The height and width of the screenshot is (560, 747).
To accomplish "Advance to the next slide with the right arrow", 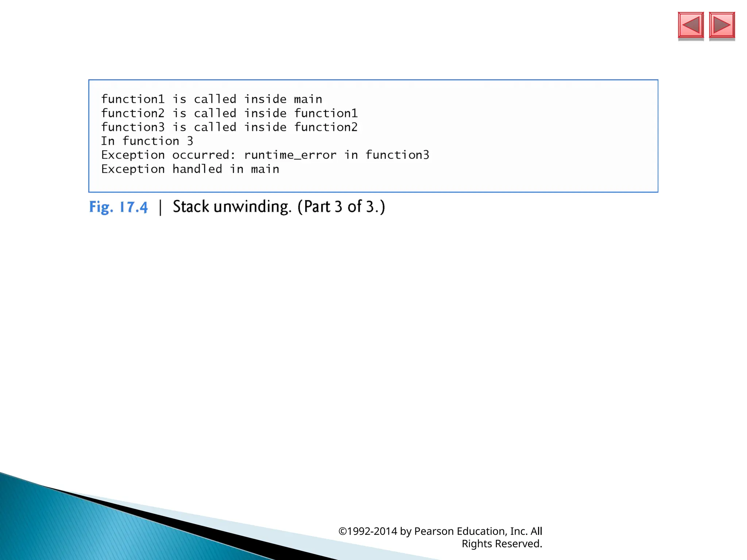I will tap(722, 25).
